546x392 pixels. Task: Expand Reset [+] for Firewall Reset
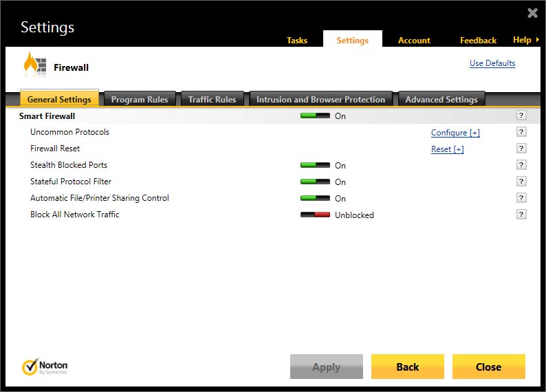tap(447, 149)
